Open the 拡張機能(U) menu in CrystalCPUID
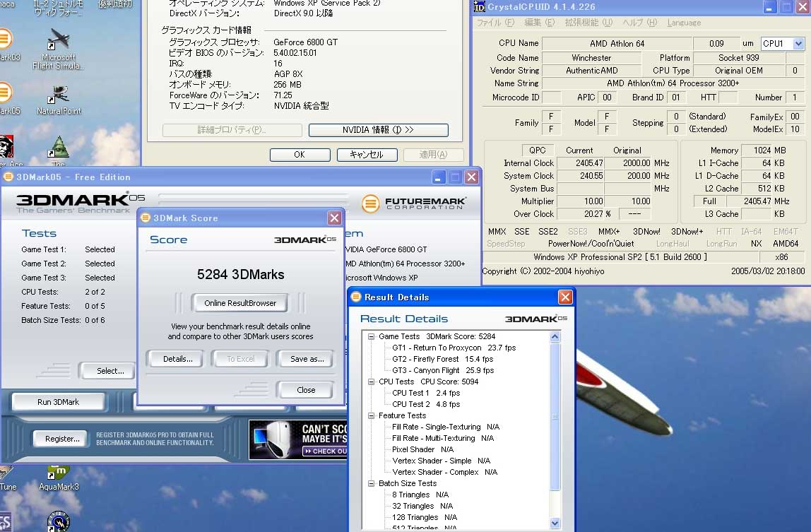This screenshot has height=532, width=811. tap(588, 23)
